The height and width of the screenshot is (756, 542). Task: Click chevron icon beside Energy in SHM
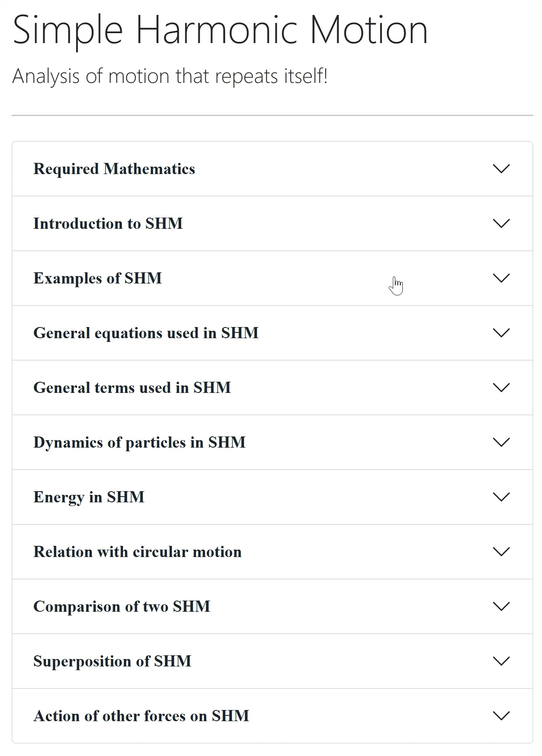point(501,497)
